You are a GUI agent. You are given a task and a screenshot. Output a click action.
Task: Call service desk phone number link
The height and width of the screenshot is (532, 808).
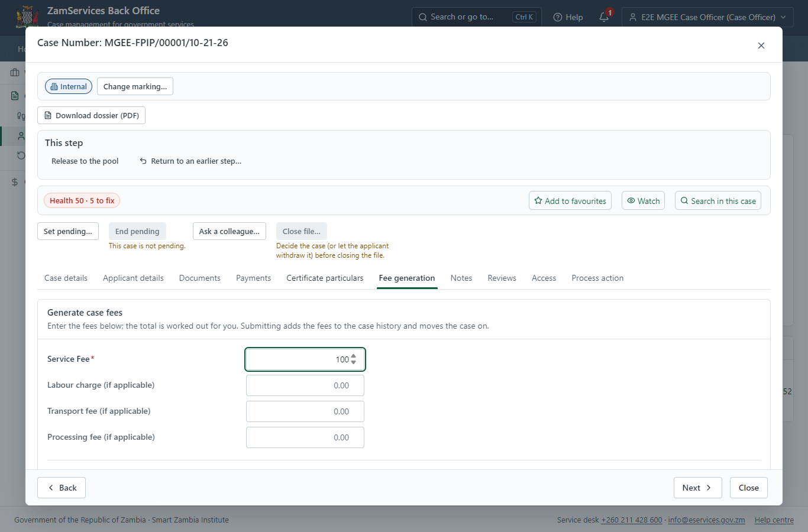coord(632,520)
